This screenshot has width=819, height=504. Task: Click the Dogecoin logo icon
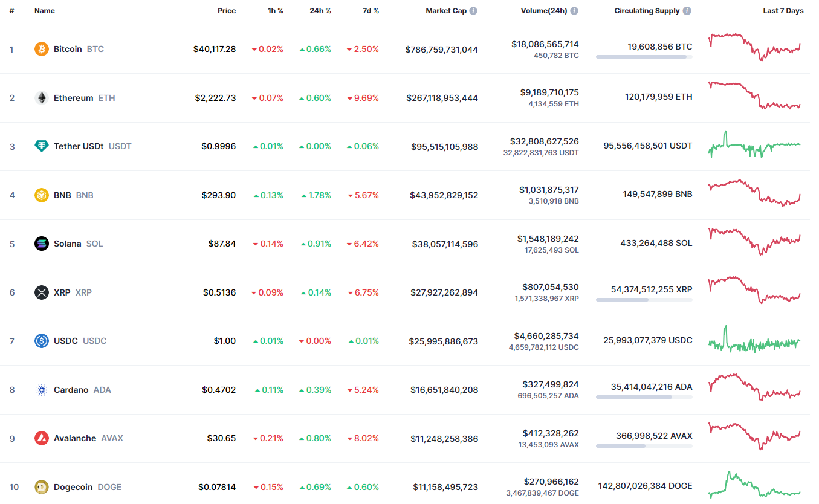click(42, 487)
